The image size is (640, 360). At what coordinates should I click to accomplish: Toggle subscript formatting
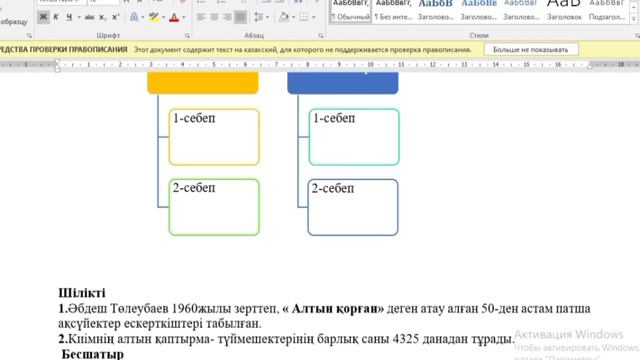[x=102, y=17]
